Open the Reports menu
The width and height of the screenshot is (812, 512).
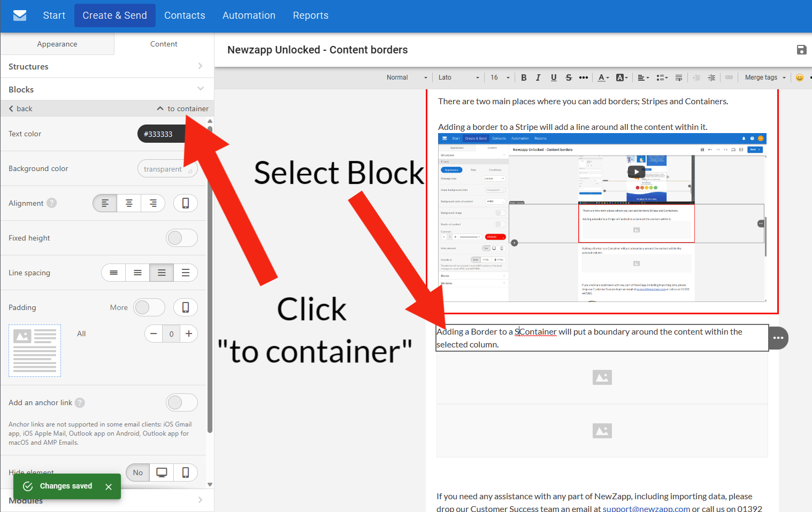point(310,15)
